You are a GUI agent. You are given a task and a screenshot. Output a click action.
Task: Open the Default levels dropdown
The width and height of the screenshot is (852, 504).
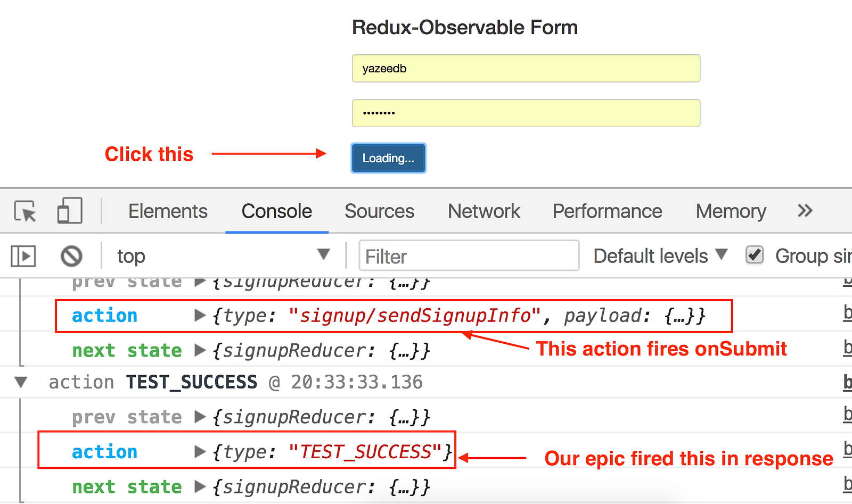(x=660, y=256)
